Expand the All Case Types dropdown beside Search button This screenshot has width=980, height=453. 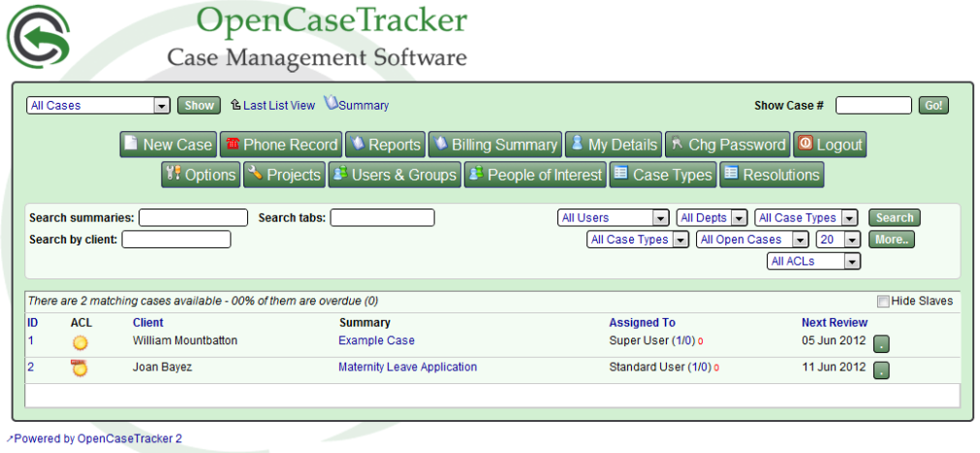(x=806, y=217)
